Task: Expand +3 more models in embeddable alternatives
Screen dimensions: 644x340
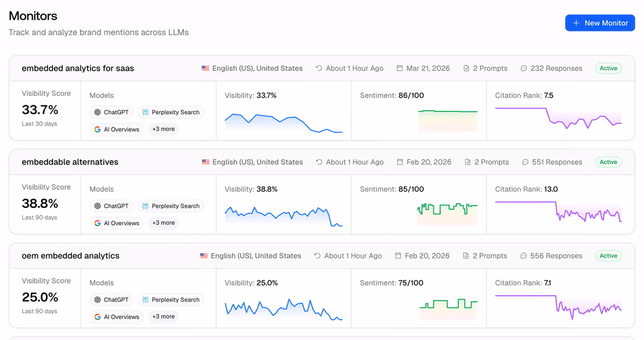Action: (163, 223)
